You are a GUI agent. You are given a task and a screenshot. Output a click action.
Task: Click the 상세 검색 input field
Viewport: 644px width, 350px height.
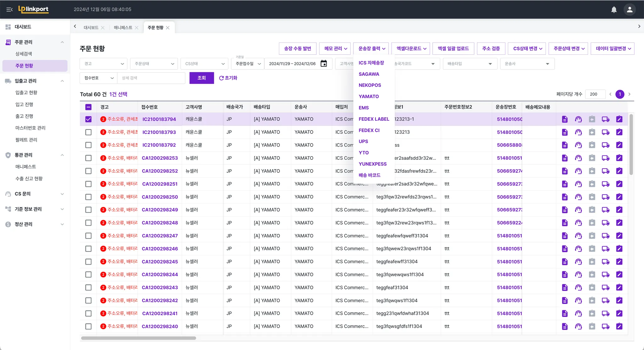point(151,78)
